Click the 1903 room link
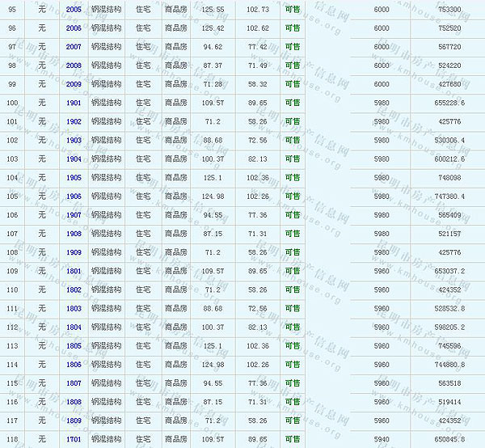 pyautogui.click(x=74, y=140)
